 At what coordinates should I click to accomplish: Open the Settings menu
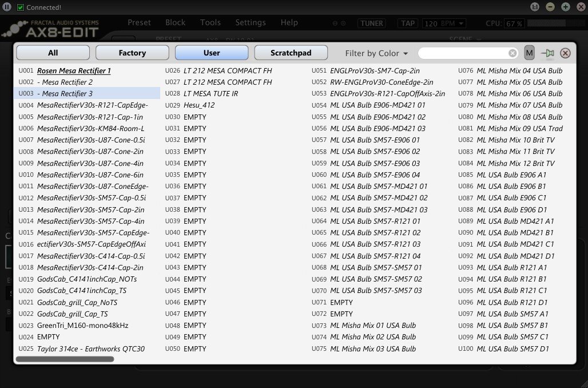click(x=251, y=22)
